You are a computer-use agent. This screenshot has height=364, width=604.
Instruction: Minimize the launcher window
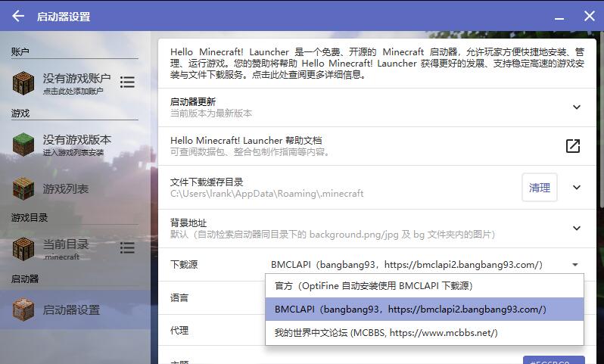pyautogui.click(x=559, y=17)
